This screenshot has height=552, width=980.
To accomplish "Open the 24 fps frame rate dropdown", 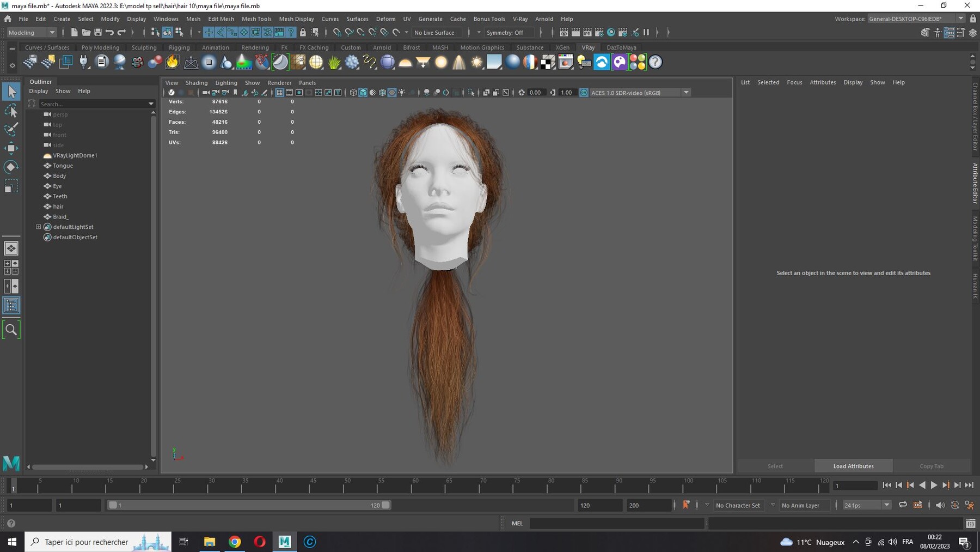I will coord(867,505).
